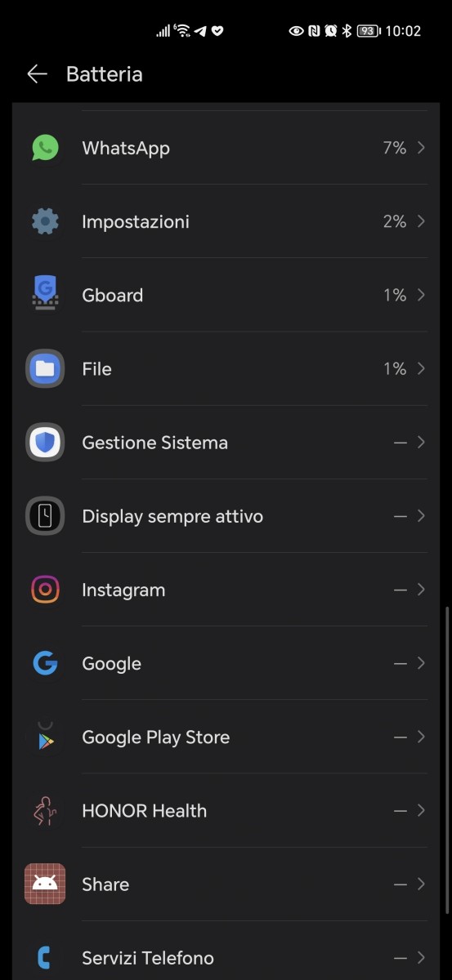Expand the Instagram row chevron

coord(421,590)
